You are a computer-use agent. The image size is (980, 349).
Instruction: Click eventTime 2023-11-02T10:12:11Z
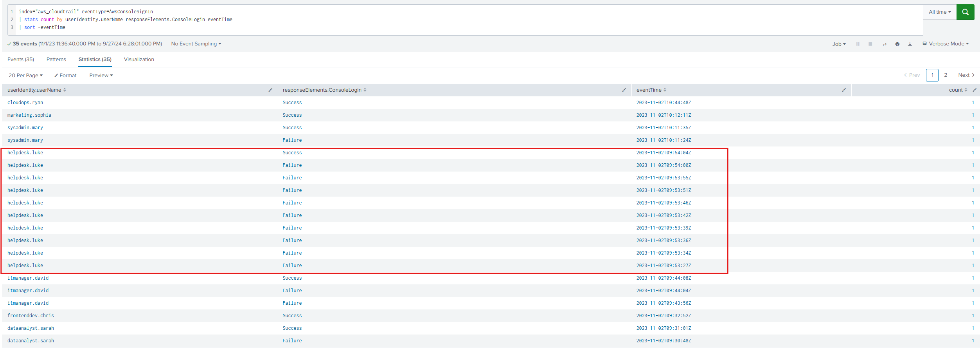[664, 115]
